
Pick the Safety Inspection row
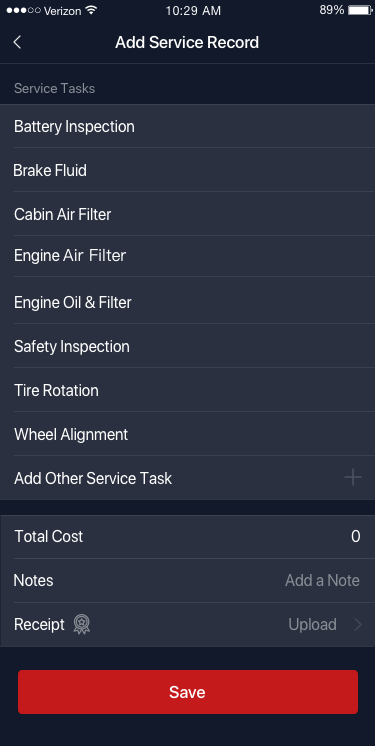(188, 346)
